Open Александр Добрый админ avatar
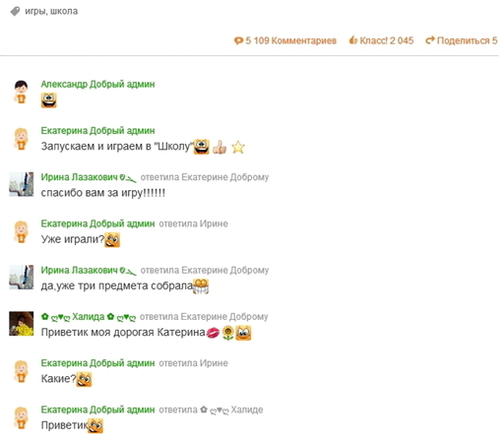 21,92
